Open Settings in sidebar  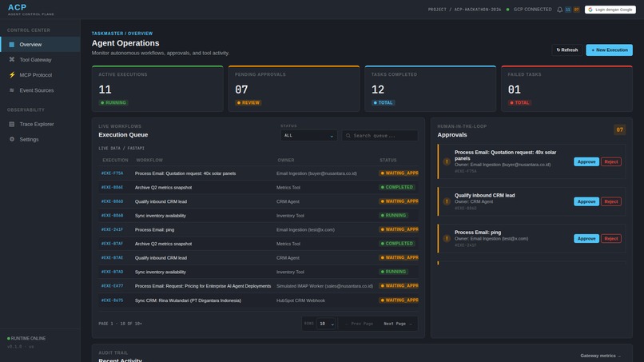[x=40, y=139]
